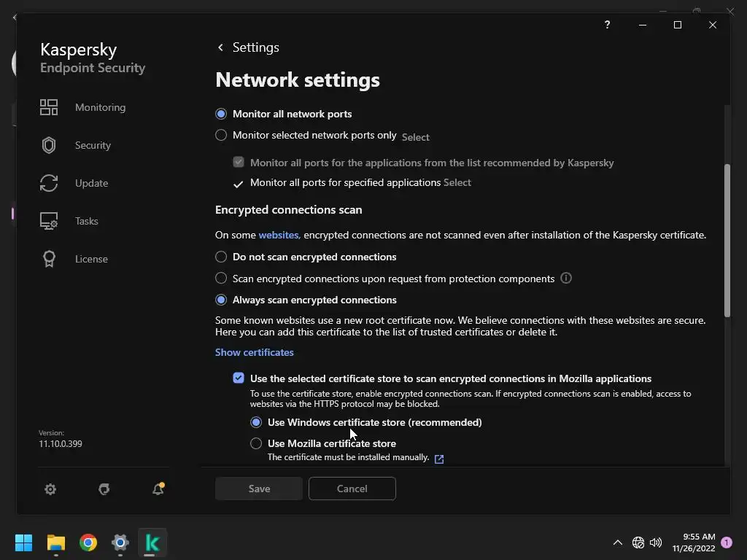Go to the Security menu item
Screen dimensions: 747x560
(x=93, y=145)
